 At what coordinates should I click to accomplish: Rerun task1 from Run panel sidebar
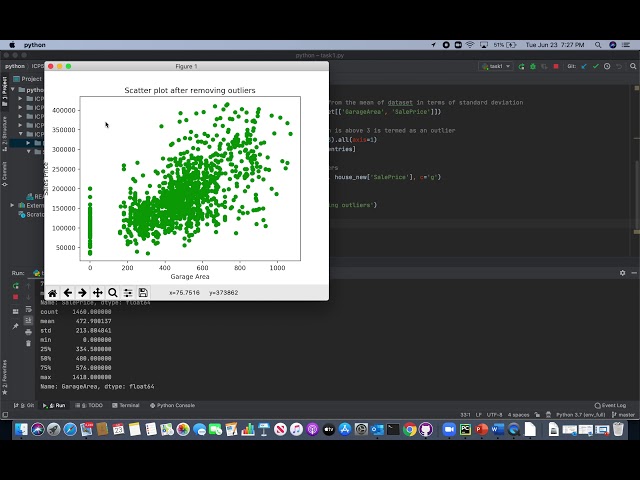16,286
